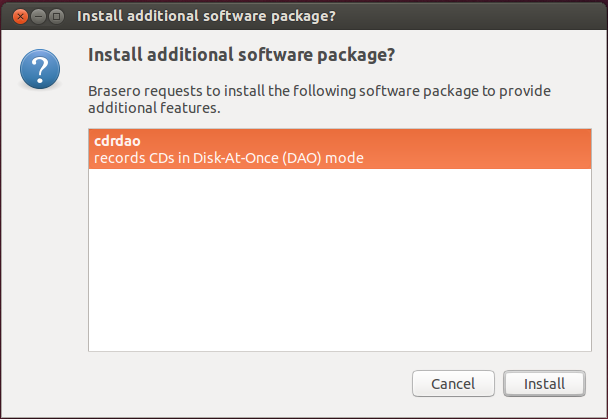
Task: Click the "additional features." text line
Action: coord(155,107)
